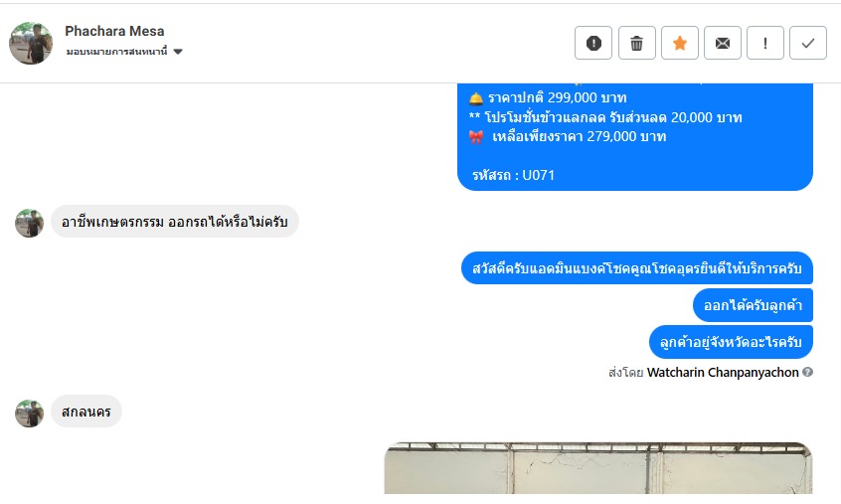Viewport: 841px width, 504px height.
Task: Click the avatar next to สกลนคร message
Action: tap(29, 413)
